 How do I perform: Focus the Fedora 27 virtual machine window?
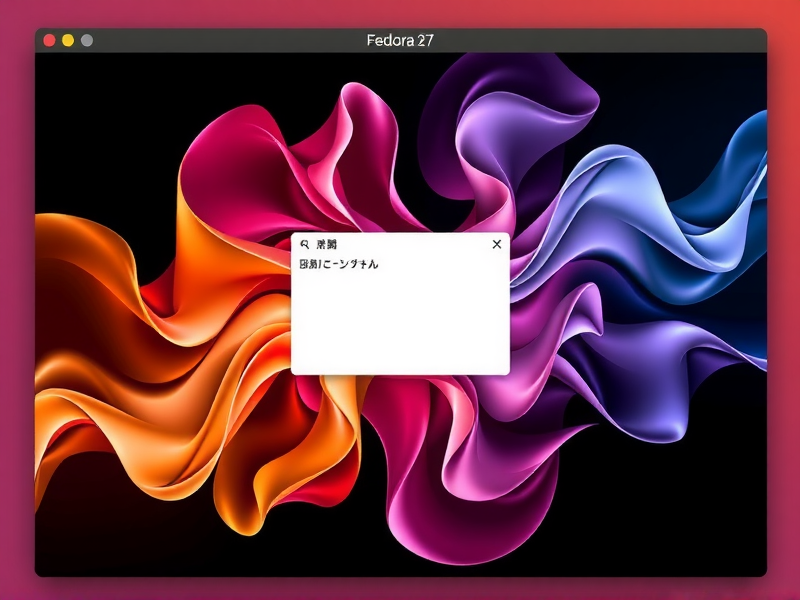point(400,40)
